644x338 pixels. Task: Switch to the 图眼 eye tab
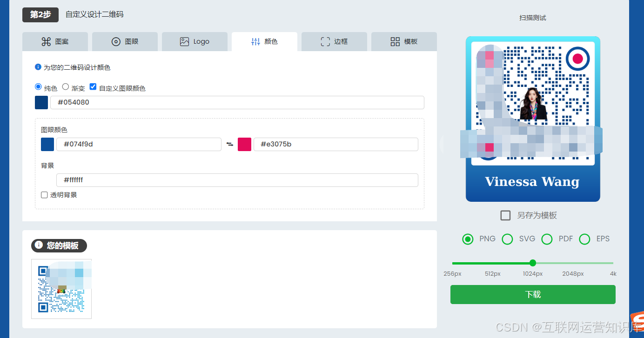[125, 41]
